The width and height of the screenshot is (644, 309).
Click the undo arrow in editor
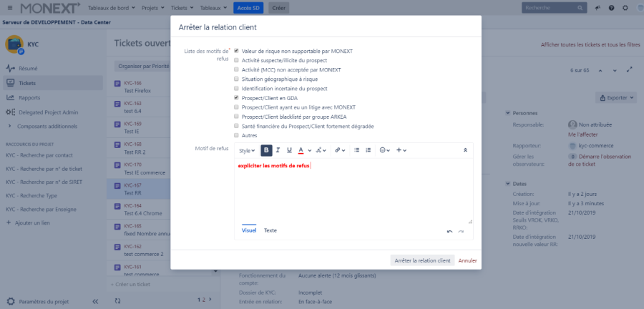(449, 232)
